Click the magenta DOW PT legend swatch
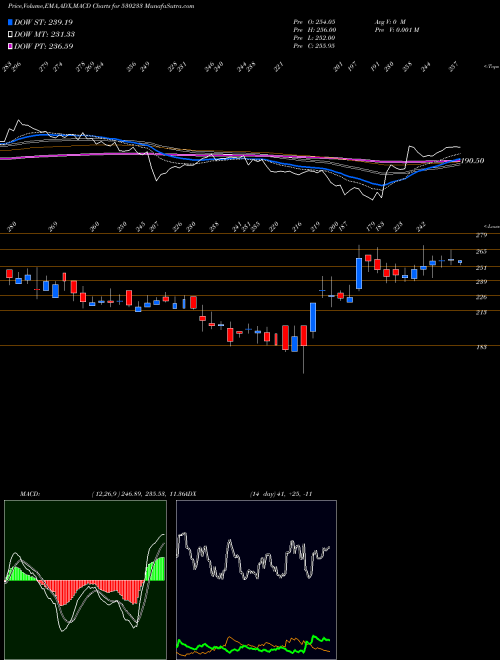This screenshot has height=660, width=500. coord(10,46)
